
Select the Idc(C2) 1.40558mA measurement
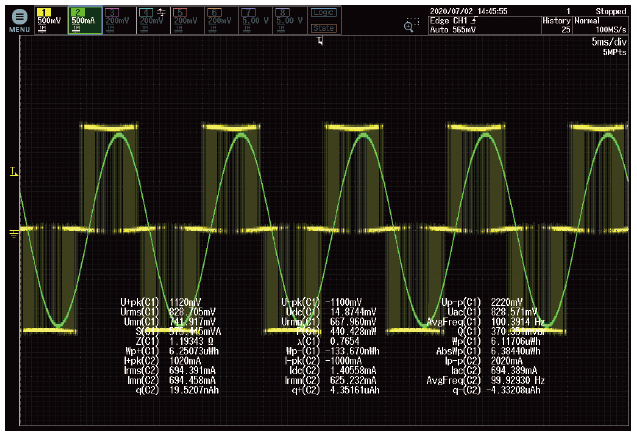coord(333,370)
